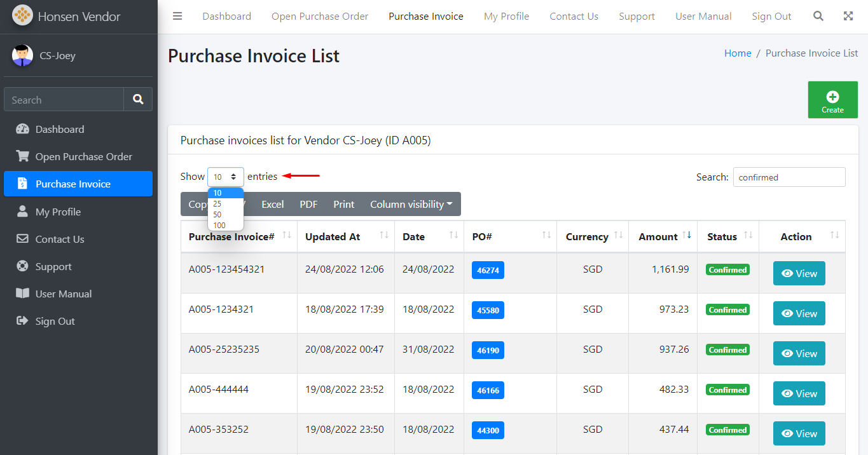Export the table with PDF button

[308, 204]
